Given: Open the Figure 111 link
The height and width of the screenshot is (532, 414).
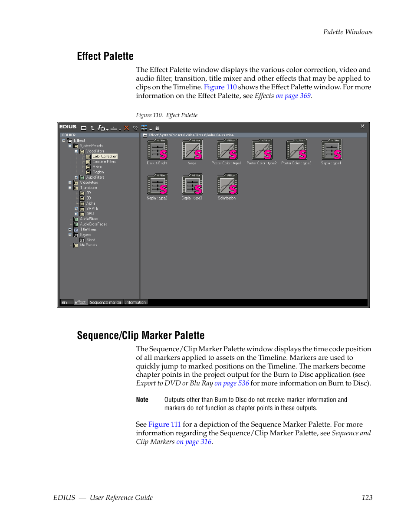Looking at the screenshot, I should (164, 424).
